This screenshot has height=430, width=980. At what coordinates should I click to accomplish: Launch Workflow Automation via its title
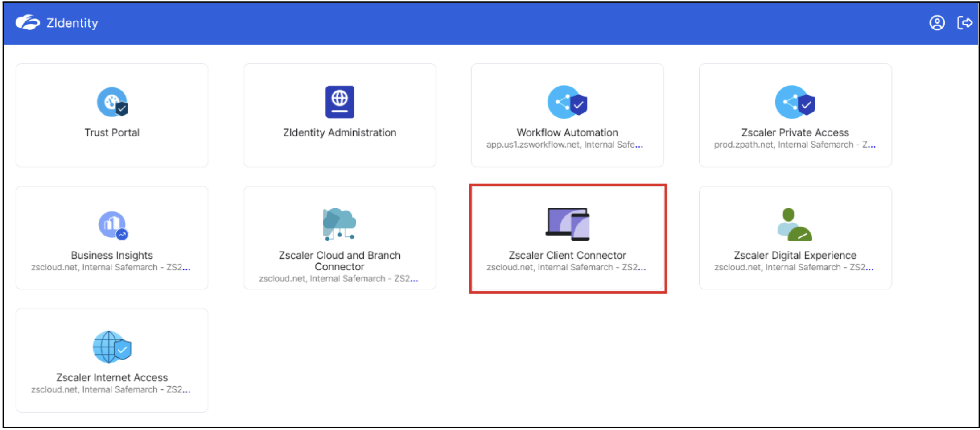[567, 132]
